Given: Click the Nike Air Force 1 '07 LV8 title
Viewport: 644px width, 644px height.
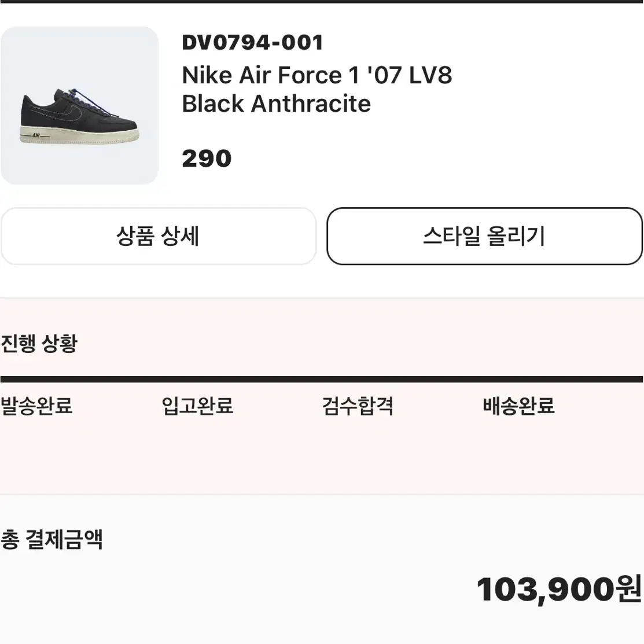Looking at the screenshot, I should click(x=317, y=75).
